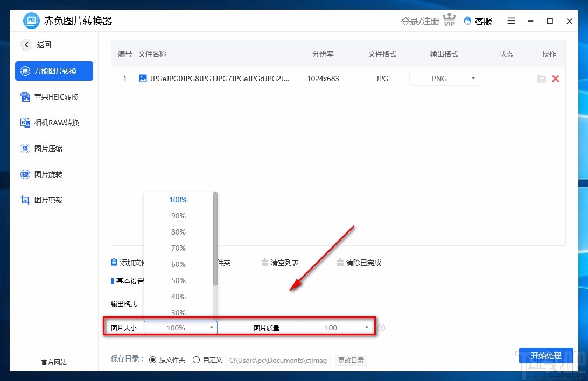Remove the JPG file with red X
588x381 pixels.
556,79
